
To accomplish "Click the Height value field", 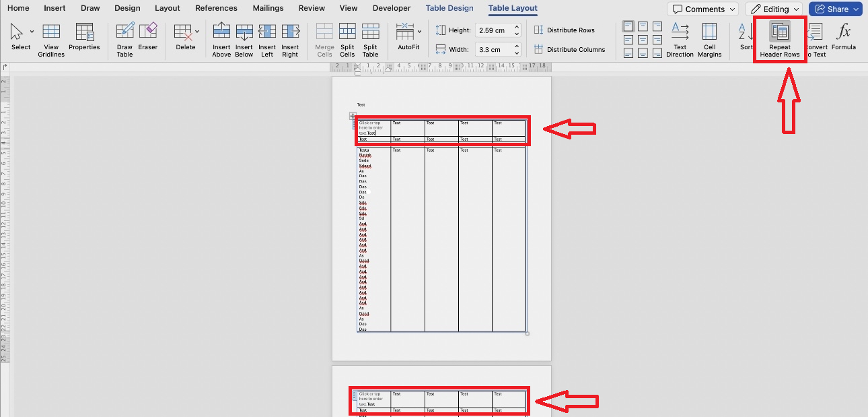I will click(493, 30).
